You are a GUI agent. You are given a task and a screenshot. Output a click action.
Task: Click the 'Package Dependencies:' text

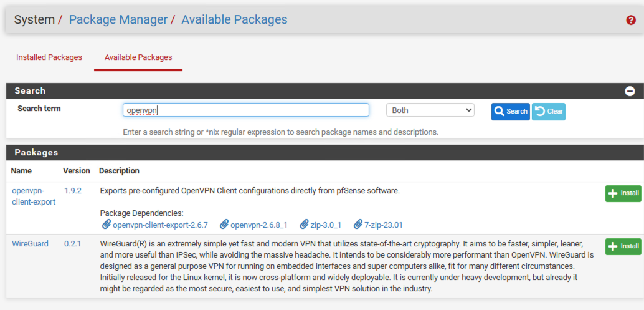[142, 213]
